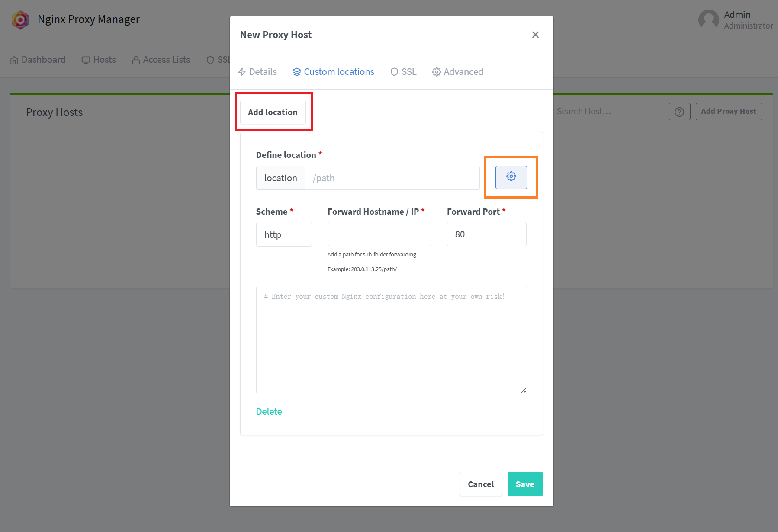Click inside the Search Host field
The width and height of the screenshot is (778, 532).
tap(606, 111)
